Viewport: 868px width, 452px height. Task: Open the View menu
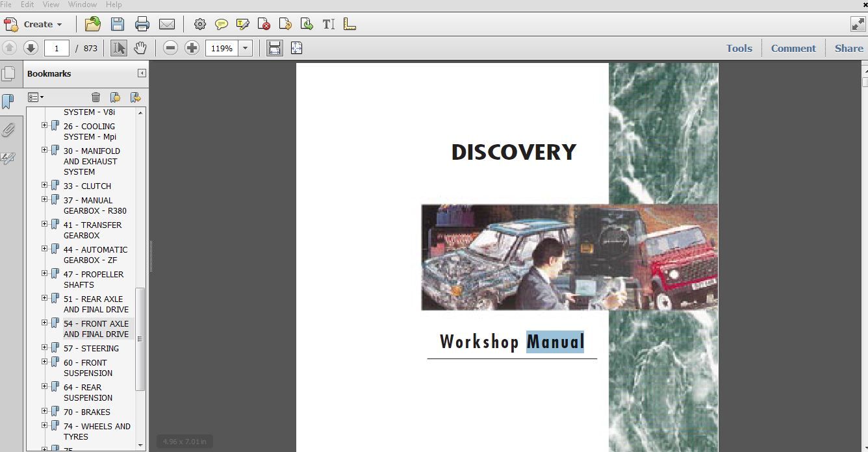(x=51, y=5)
